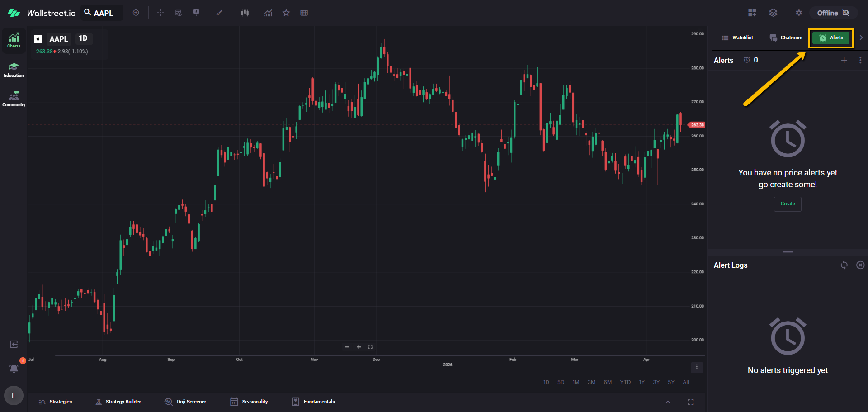
Task: Select the crosshair cursor tool
Action: coord(160,13)
